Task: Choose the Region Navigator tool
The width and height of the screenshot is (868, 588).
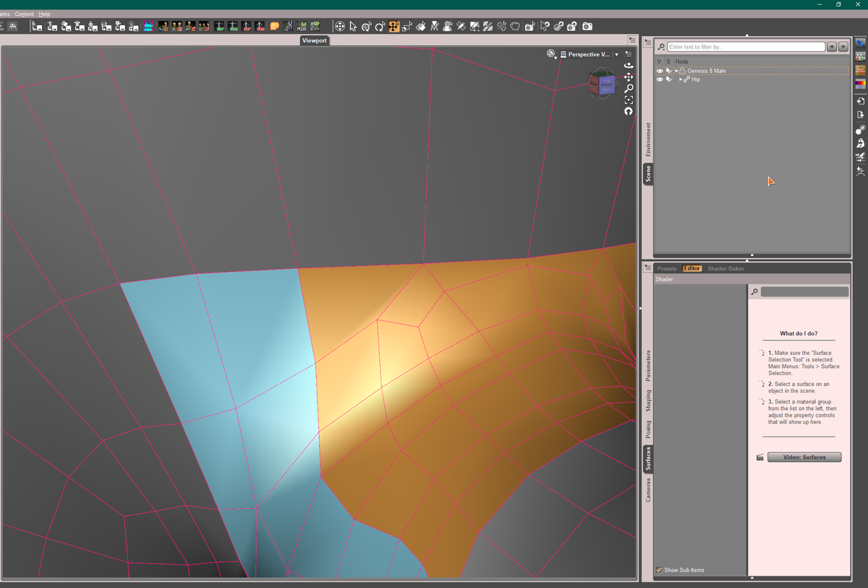Action: 448,26
